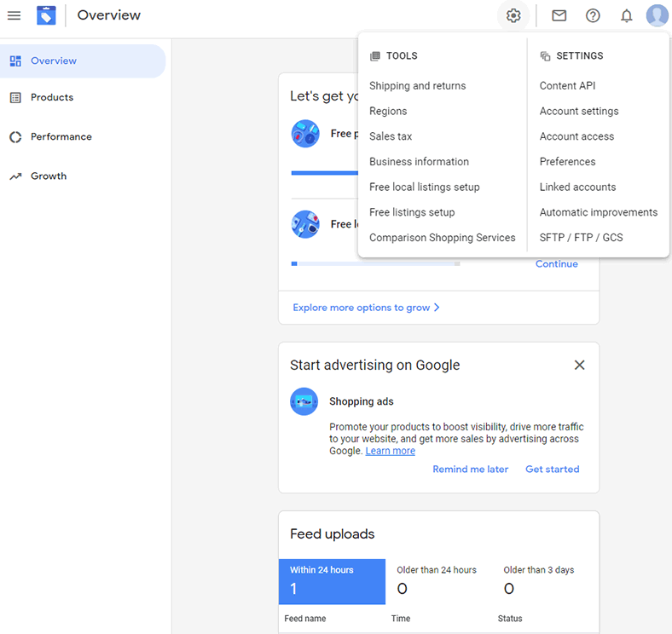
Task: Click the Feed uploads heading
Action: [x=332, y=533]
